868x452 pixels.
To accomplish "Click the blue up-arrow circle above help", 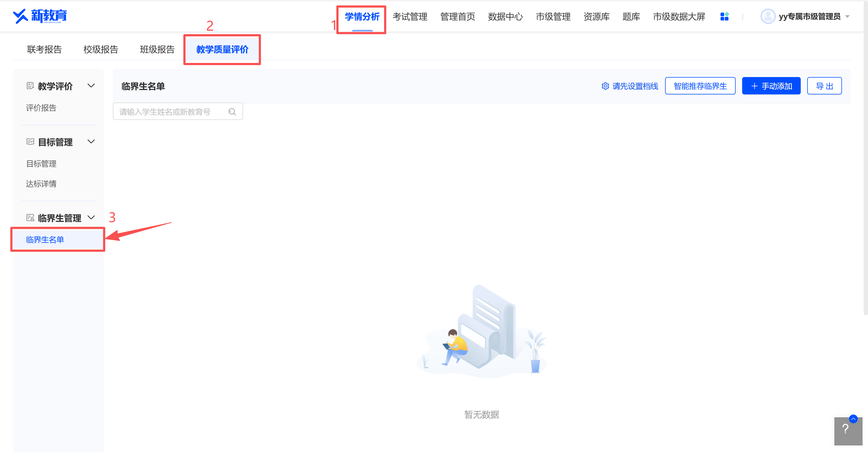I will point(853,419).
